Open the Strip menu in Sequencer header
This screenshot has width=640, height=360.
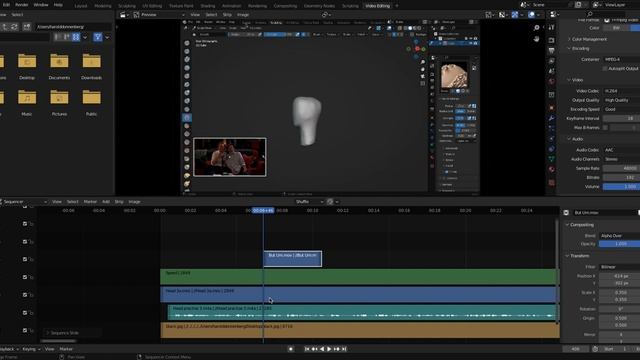click(x=119, y=202)
